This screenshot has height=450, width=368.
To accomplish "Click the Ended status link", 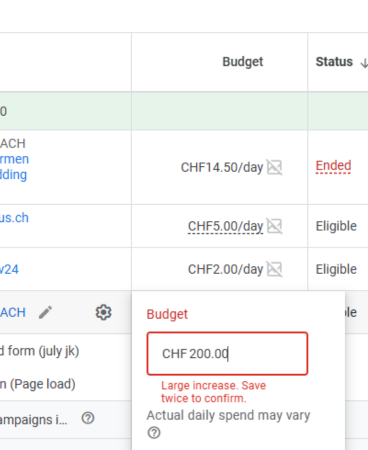I will click(x=333, y=166).
